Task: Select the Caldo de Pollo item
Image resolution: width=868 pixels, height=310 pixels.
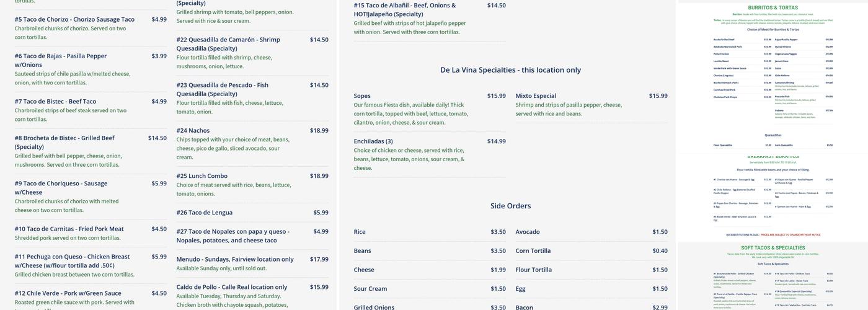Action: coord(231,287)
